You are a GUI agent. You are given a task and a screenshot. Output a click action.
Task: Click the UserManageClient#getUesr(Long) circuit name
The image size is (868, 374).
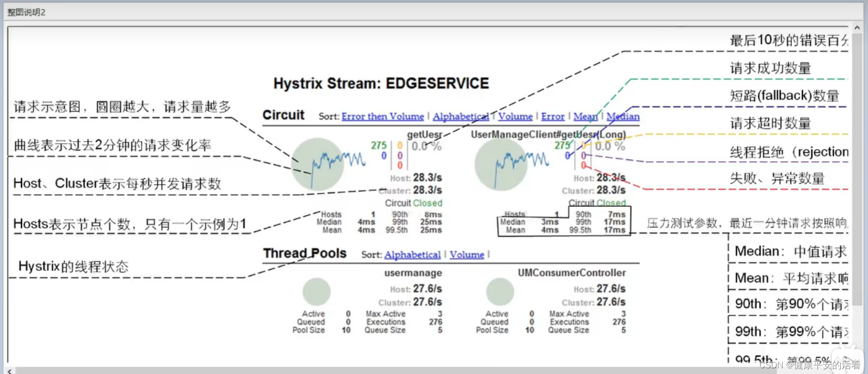pos(548,135)
